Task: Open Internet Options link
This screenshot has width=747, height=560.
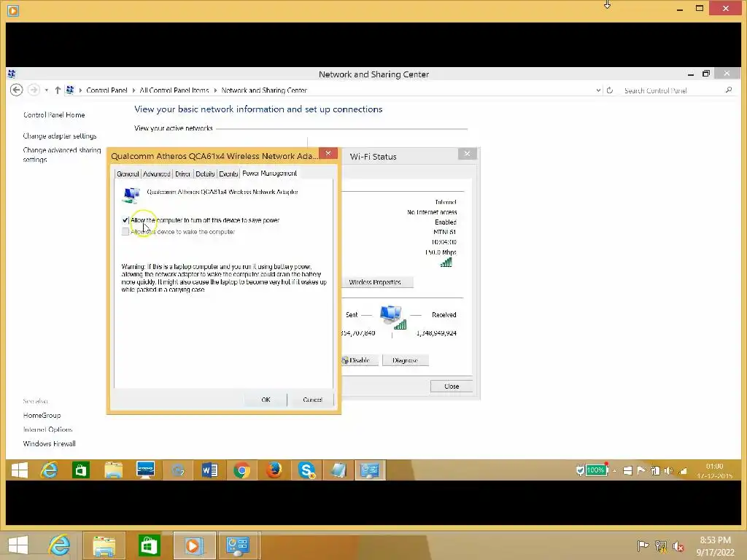Action: (47, 429)
